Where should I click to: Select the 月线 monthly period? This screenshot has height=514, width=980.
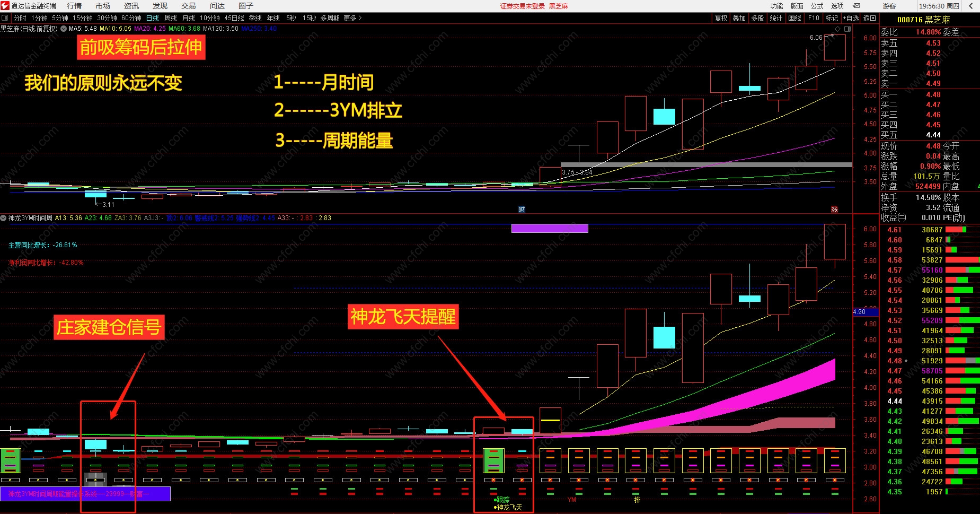189,18
